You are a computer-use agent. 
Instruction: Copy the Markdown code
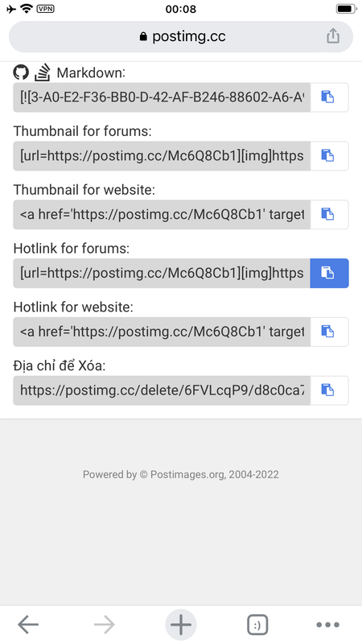pos(329,97)
